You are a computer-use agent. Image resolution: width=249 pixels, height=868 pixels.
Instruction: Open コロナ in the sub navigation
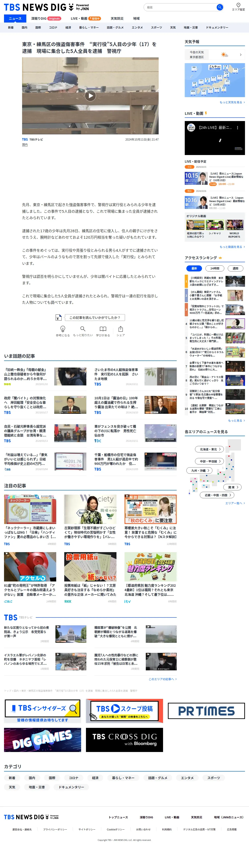coord(53,28)
